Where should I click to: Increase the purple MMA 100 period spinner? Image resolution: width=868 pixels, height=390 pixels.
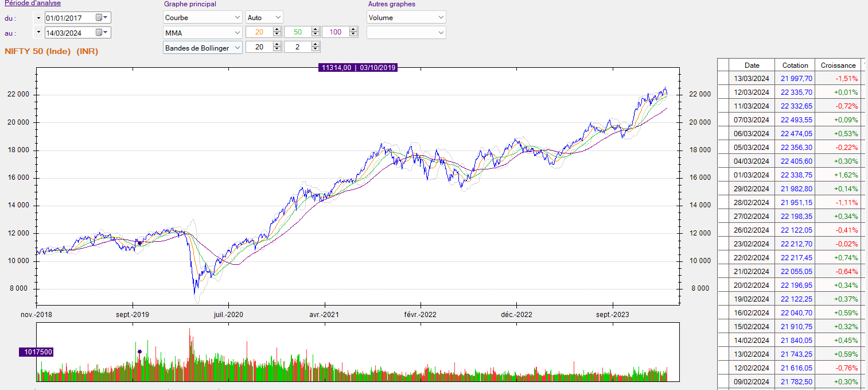(353, 30)
